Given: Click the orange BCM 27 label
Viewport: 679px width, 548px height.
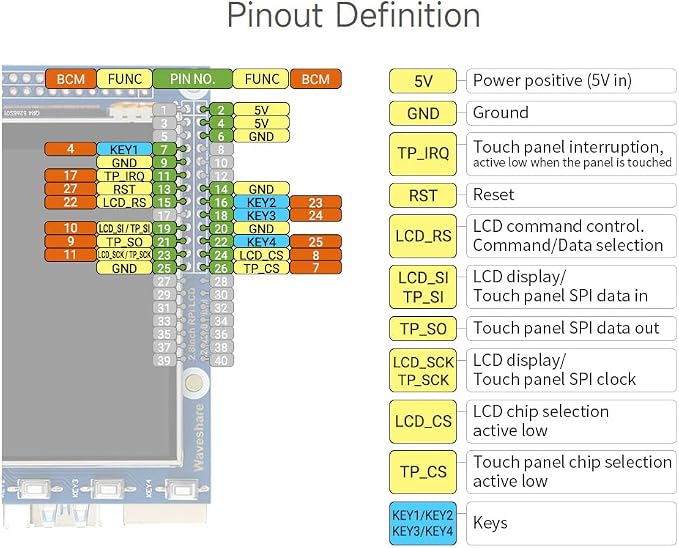Looking at the screenshot, I should point(70,189).
